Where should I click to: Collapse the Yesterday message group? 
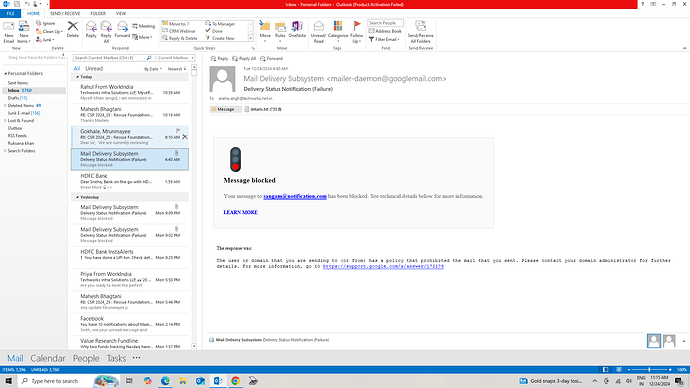point(77,198)
